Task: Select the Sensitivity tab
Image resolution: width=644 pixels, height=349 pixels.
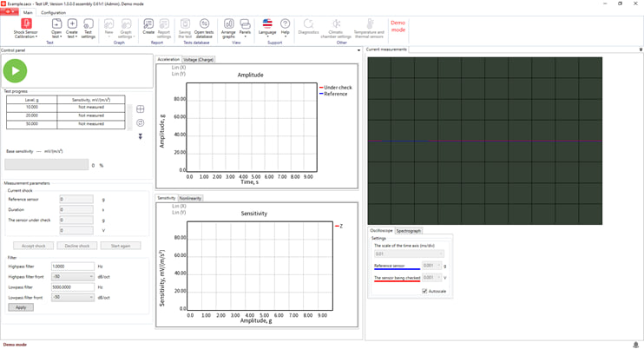Action: [x=167, y=198]
